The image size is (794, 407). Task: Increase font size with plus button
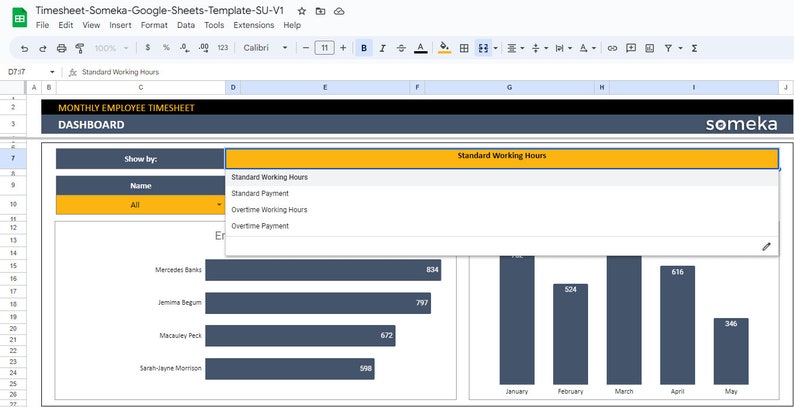[x=343, y=48]
